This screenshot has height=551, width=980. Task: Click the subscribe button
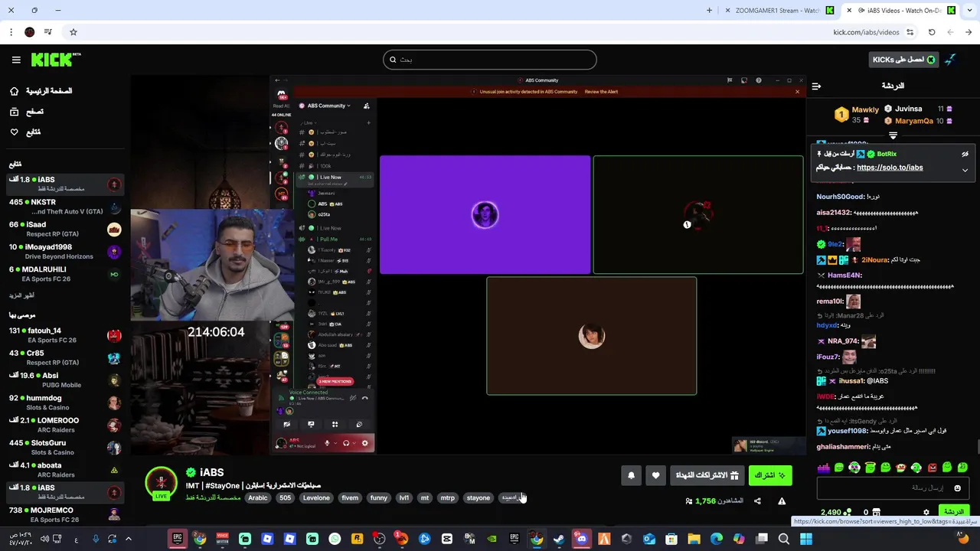pos(770,475)
